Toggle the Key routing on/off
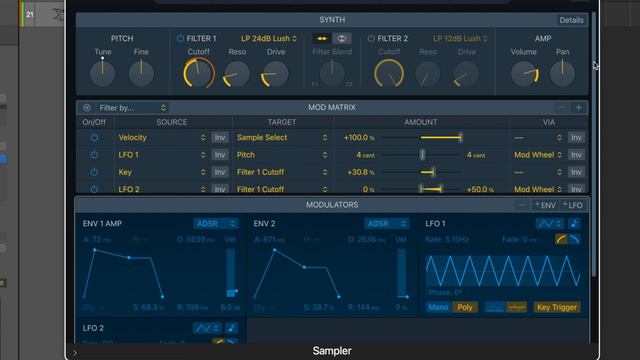640x360 pixels. pyautogui.click(x=94, y=172)
